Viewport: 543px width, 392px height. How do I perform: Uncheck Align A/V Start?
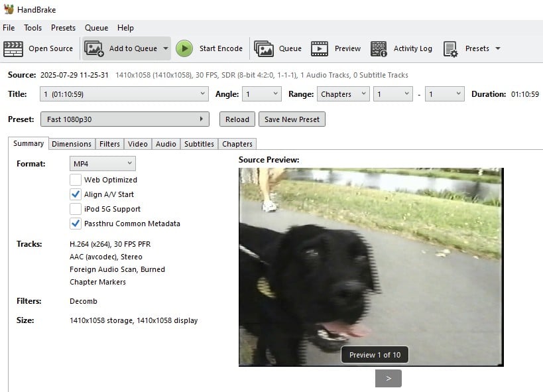[76, 194]
